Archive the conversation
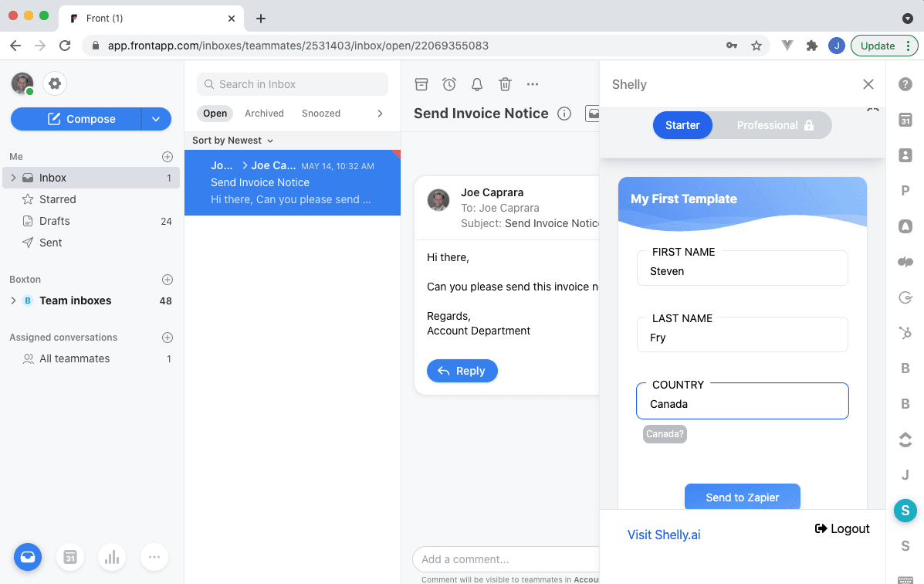924x584 pixels. click(x=421, y=84)
